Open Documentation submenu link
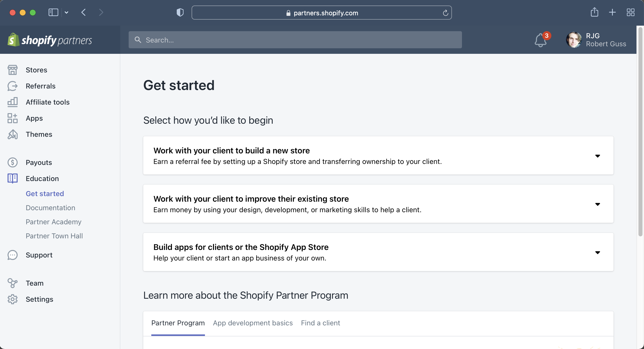 click(x=50, y=208)
